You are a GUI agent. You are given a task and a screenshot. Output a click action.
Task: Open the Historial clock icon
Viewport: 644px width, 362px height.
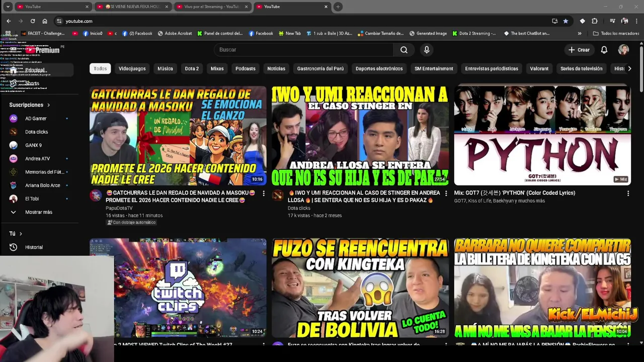(x=14, y=247)
